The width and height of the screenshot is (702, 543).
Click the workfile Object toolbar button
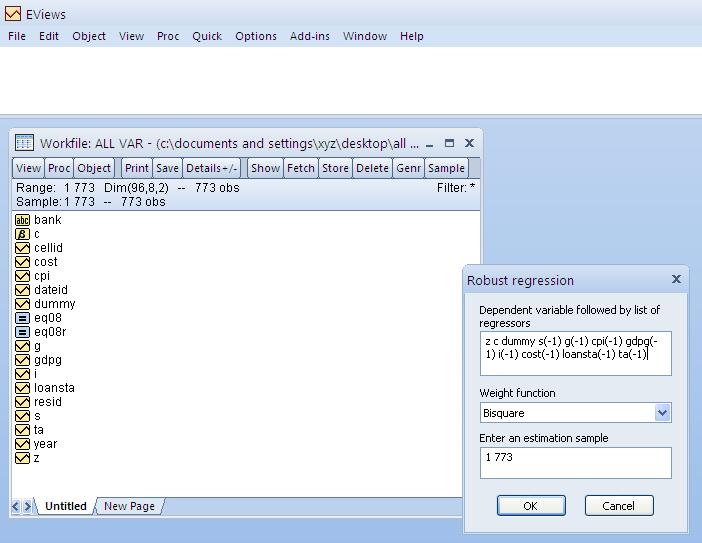[94, 168]
